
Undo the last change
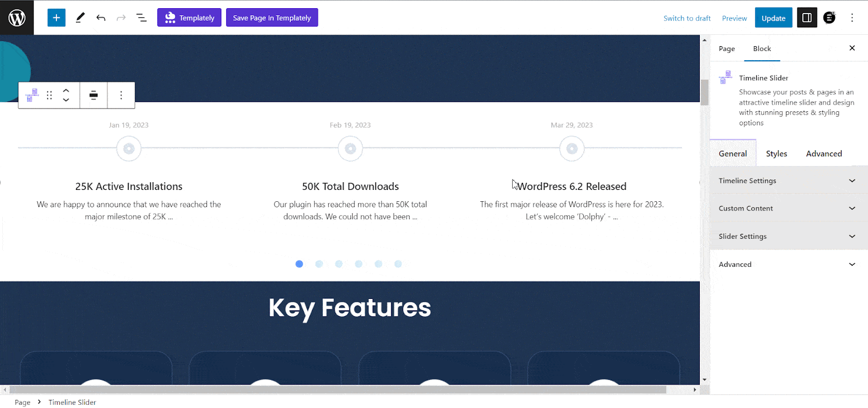coord(101,18)
